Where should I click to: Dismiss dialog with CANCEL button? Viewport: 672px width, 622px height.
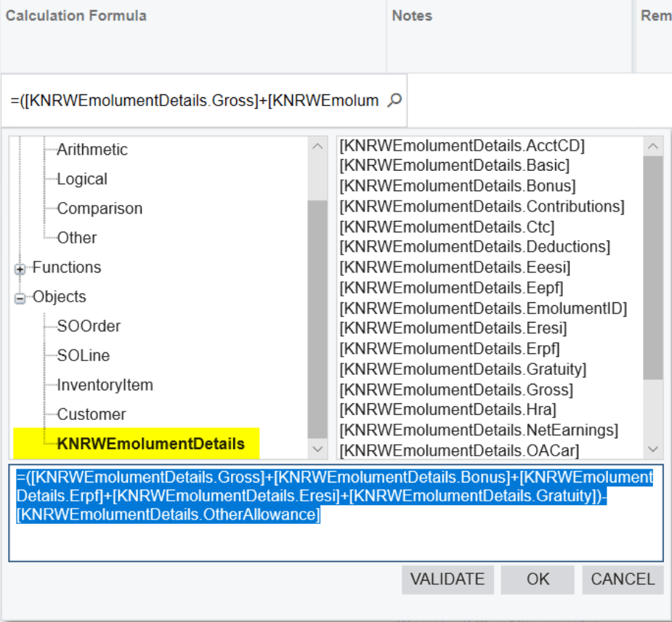[x=623, y=580]
